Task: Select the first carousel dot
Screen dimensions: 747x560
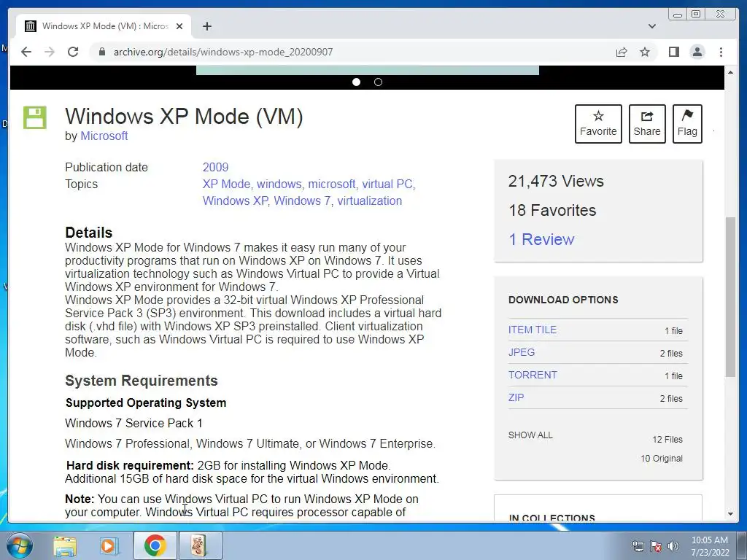Action: [356, 82]
